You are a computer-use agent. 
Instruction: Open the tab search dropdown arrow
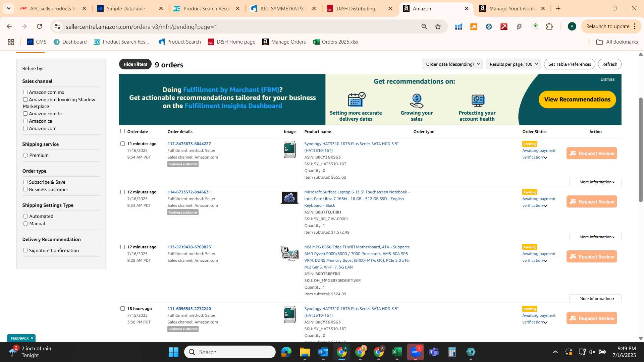[x=8, y=8]
